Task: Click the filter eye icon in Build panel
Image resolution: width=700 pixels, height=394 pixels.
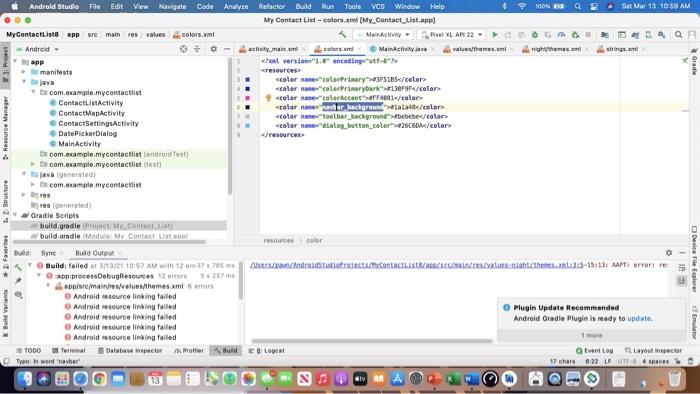Action: [x=18, y=294]
